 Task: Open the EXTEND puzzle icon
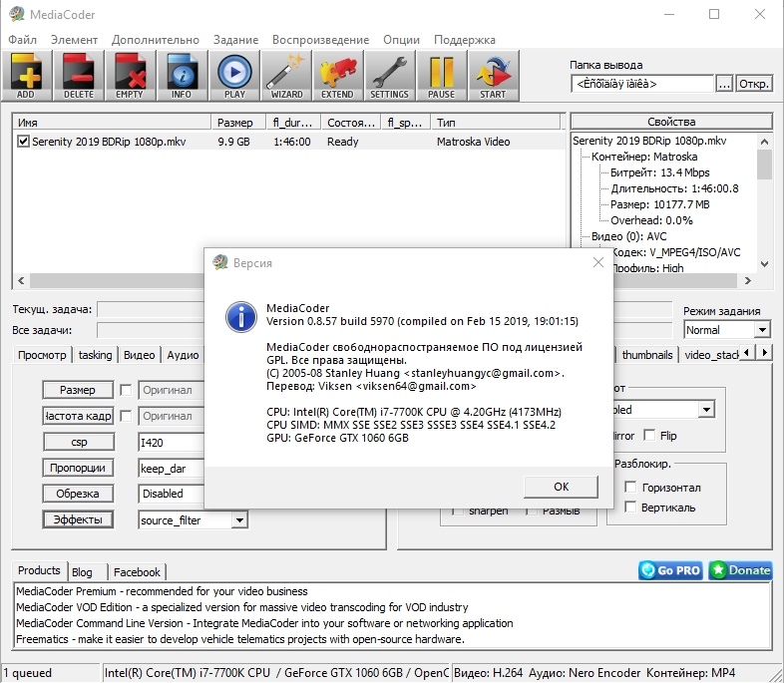tap(337, 75)
